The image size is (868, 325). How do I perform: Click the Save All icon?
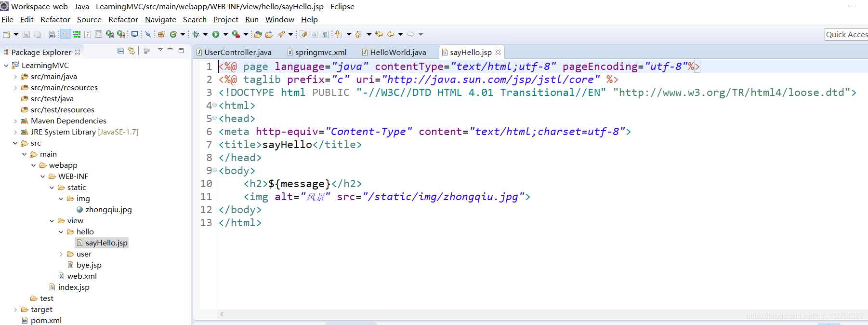(x=37, y=34)
